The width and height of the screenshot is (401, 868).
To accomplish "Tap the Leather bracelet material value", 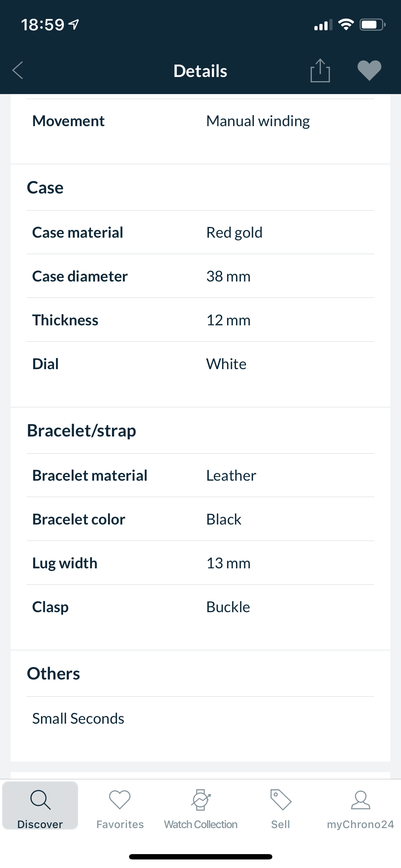I will [x=231, y=476].
